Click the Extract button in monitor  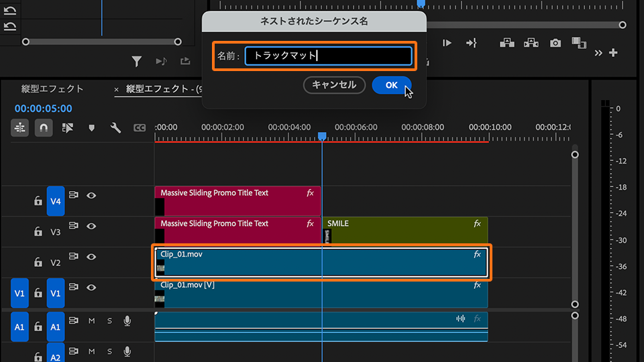coord(531,43)
